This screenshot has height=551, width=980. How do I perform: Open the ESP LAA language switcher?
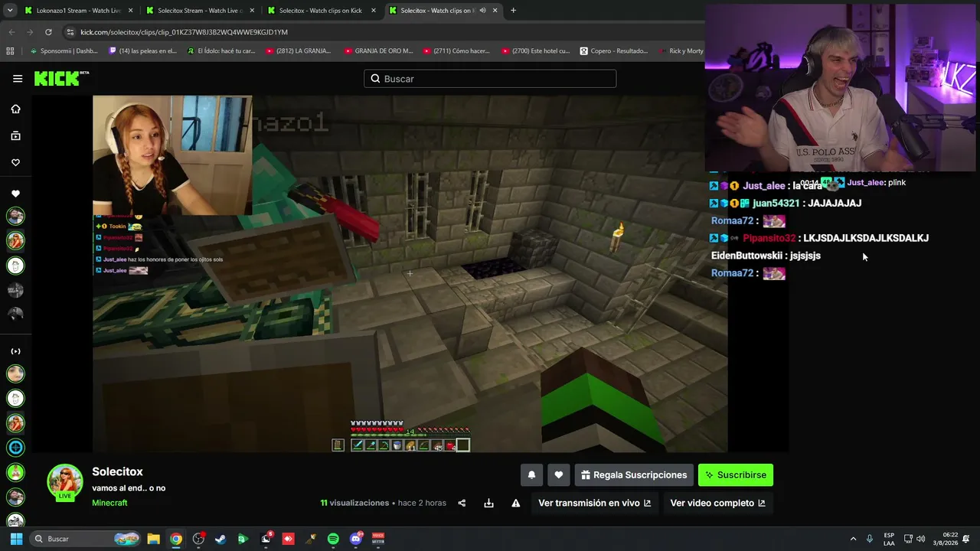(889, 539)
